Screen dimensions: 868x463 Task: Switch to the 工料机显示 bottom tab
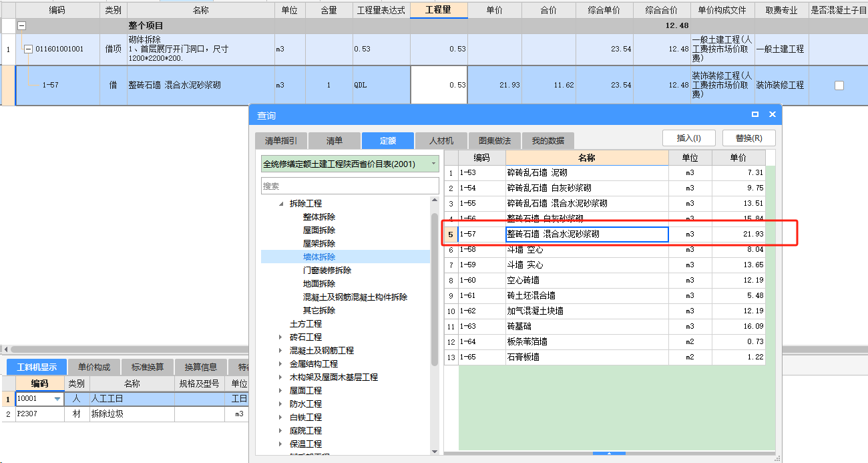click(x=37, y=367)
